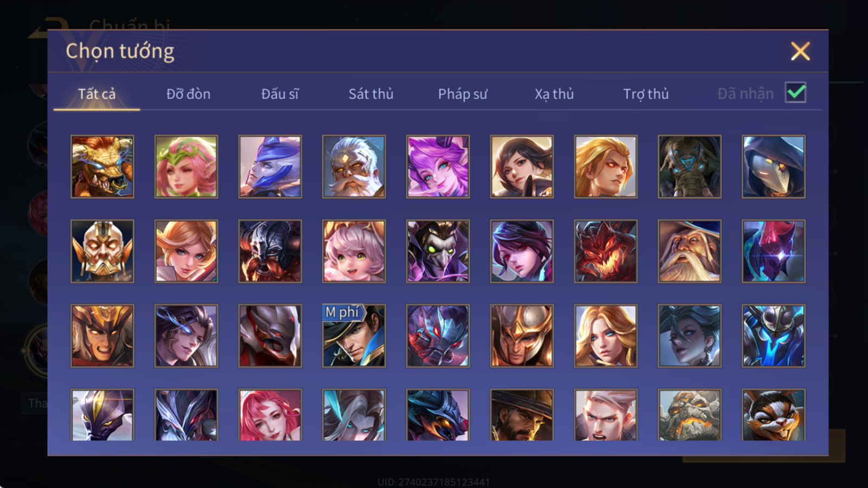The width and height of the screenshot is (868, 488).
Task: Switch to the 'Đỡ đòn' tab
Action: pyautogui.click(x=188, y=94)
